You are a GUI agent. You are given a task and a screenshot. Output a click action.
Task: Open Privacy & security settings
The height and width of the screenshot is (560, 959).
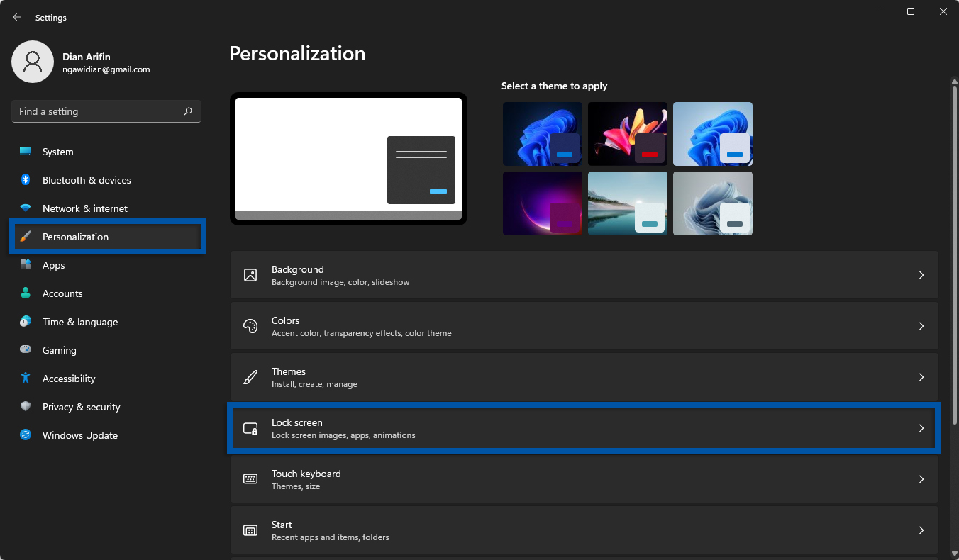82,406
